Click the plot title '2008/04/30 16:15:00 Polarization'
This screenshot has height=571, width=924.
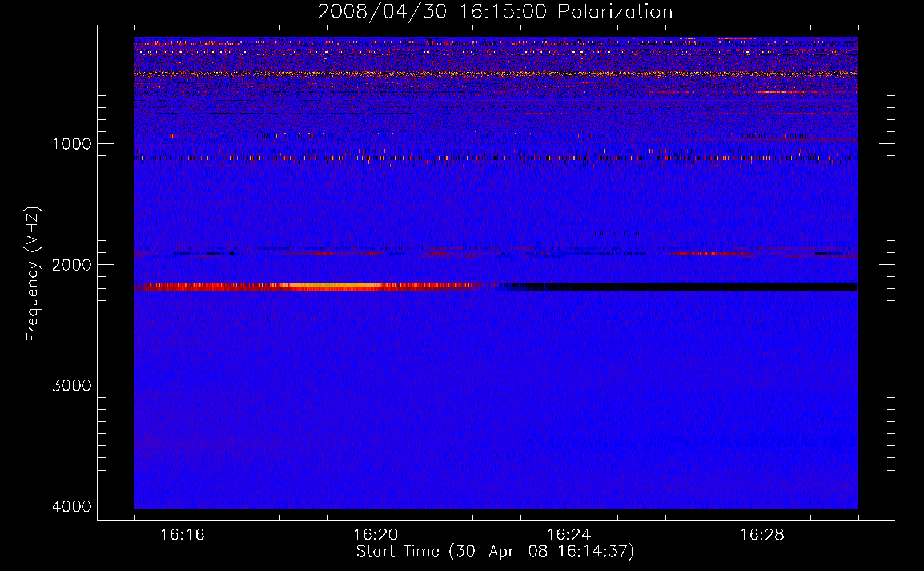point(495,12)
